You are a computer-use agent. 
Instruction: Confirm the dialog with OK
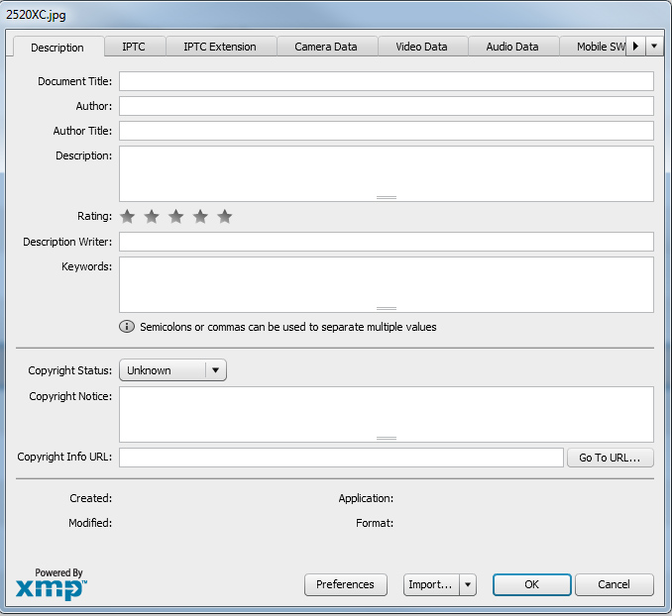click(531, 585)
